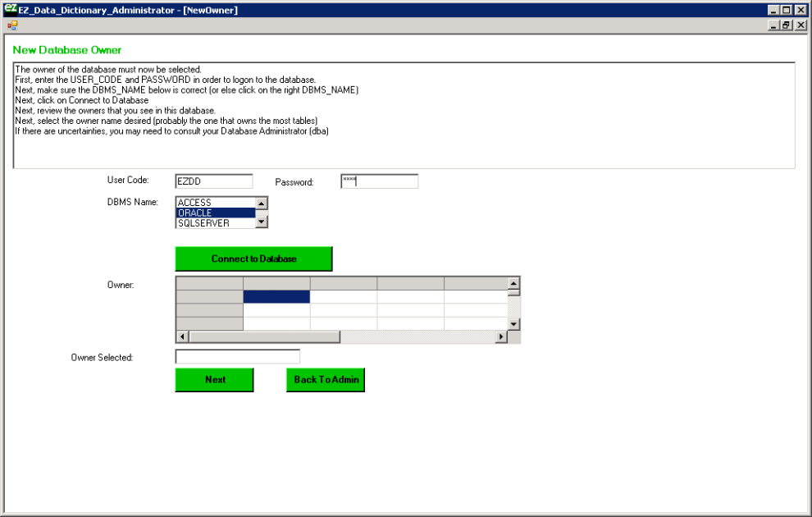The width and height of the screenshot is (812, 517).
Task: Select ORACLE in the DBMS Name list
Action: [215, 213]
